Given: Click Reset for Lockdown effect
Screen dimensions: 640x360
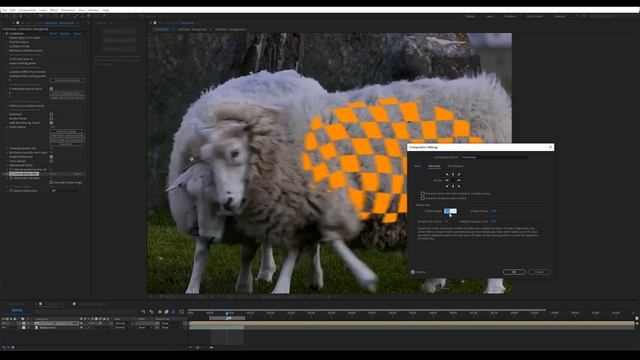Looking at the screenshot, I should [53, 33].
